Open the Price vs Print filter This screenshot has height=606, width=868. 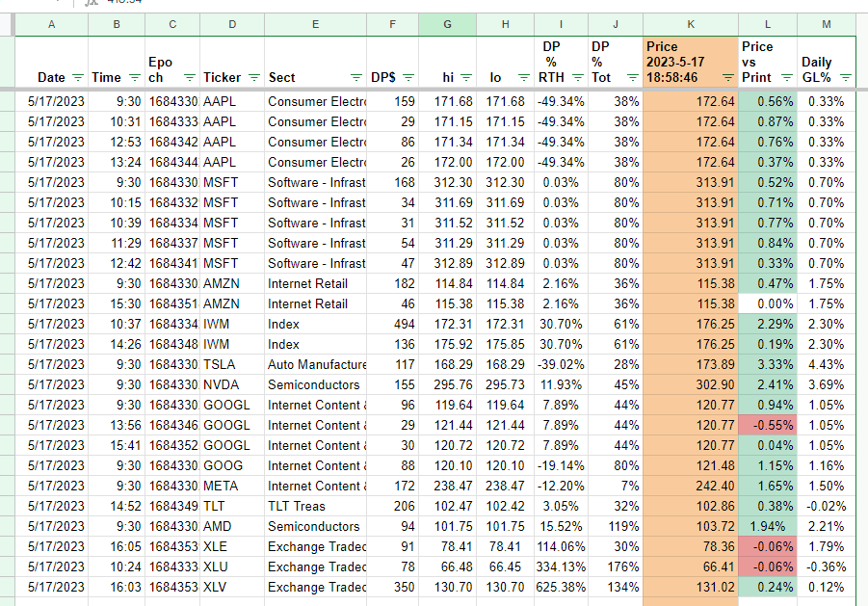[x=787, y=77]
